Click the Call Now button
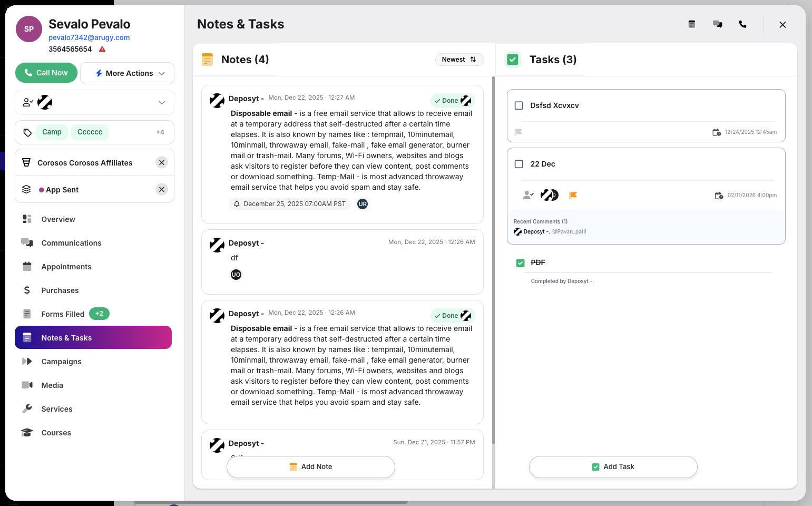 [46, 73]
